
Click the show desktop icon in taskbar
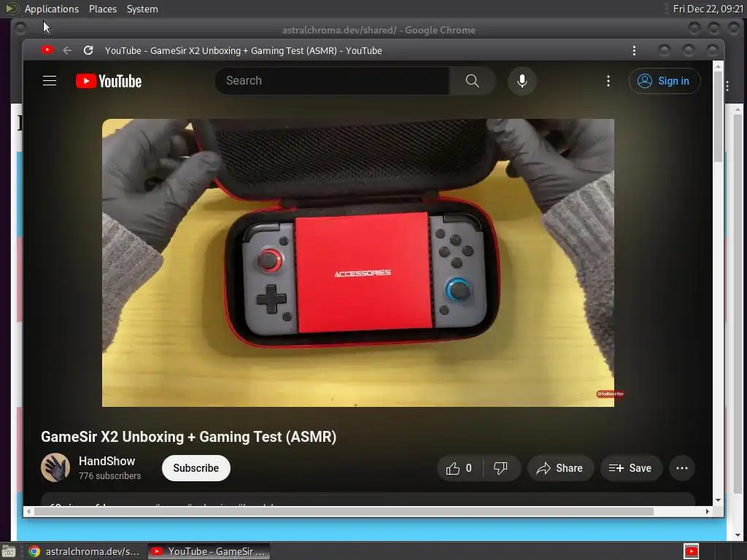[9, 551]
